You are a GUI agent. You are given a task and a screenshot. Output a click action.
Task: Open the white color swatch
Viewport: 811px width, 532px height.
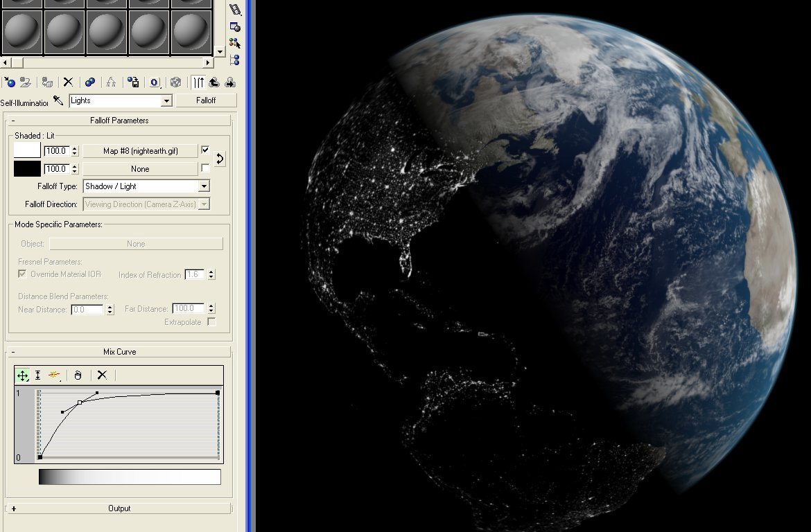(27, 150)
